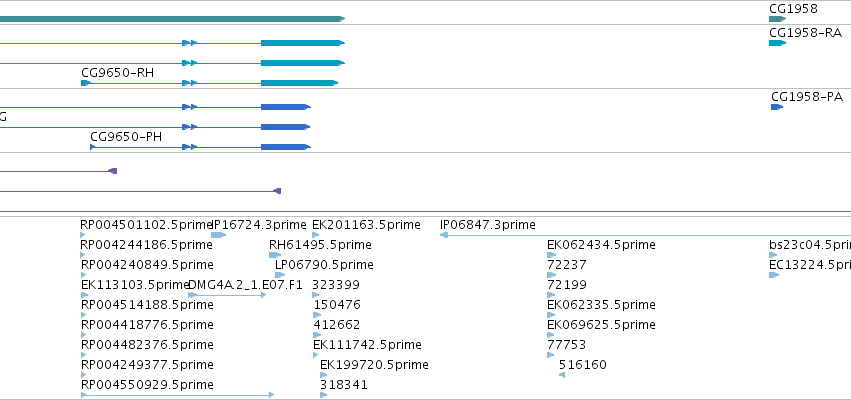The height and width of the screenshot is (400, 851).
Task: Click the EK201163.5prime EST label
Action: (x=366, y=225)
